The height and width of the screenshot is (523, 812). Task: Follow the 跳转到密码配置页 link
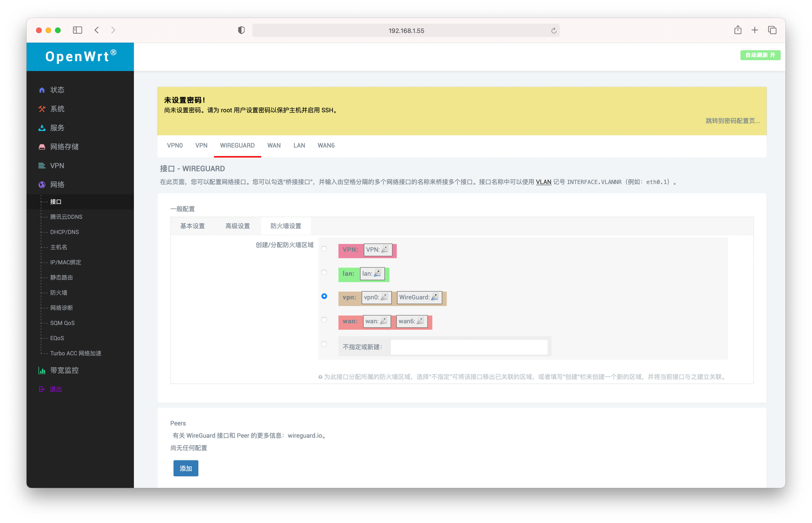tap(733, 121)
